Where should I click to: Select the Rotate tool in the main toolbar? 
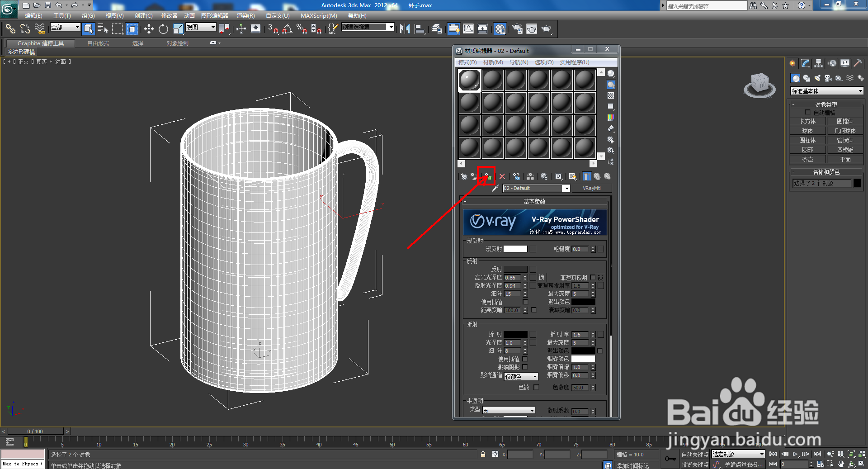tap(163, 28)
